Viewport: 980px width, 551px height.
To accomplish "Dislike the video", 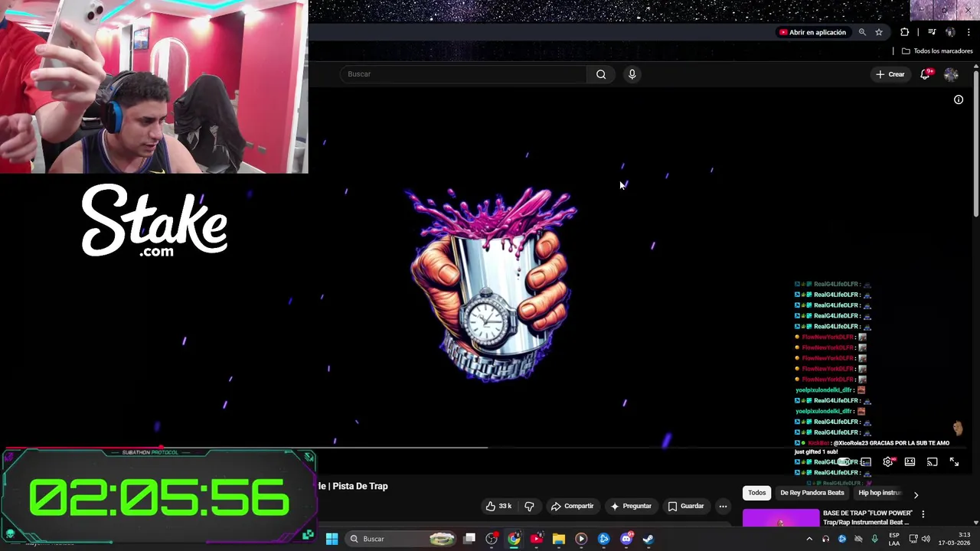I will (529, 506).
